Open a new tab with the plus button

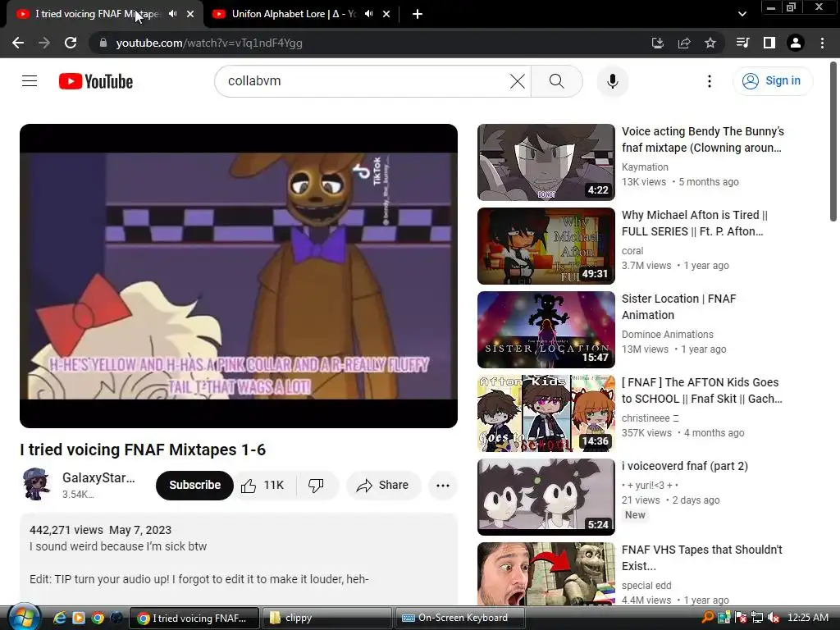click(418, 14)
